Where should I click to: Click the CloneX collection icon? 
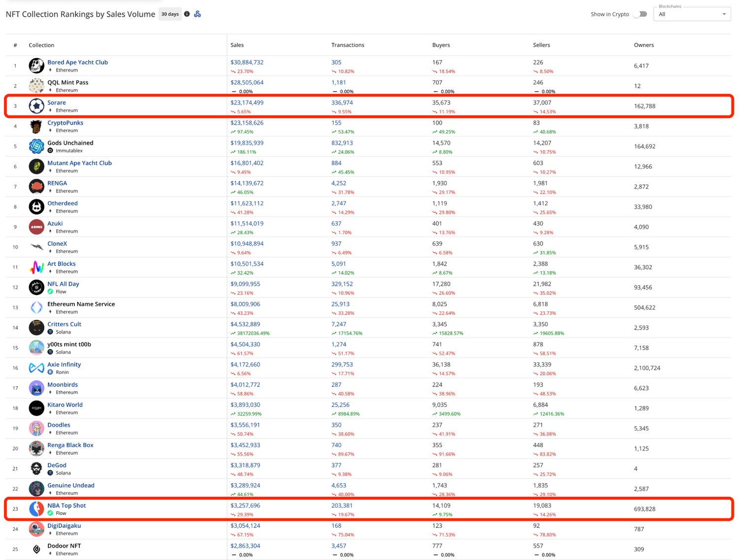click(x=36, y=247)
